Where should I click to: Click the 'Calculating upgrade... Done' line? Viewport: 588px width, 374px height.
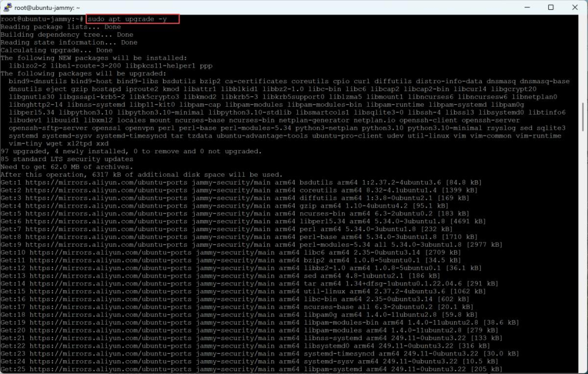[57, 50]
